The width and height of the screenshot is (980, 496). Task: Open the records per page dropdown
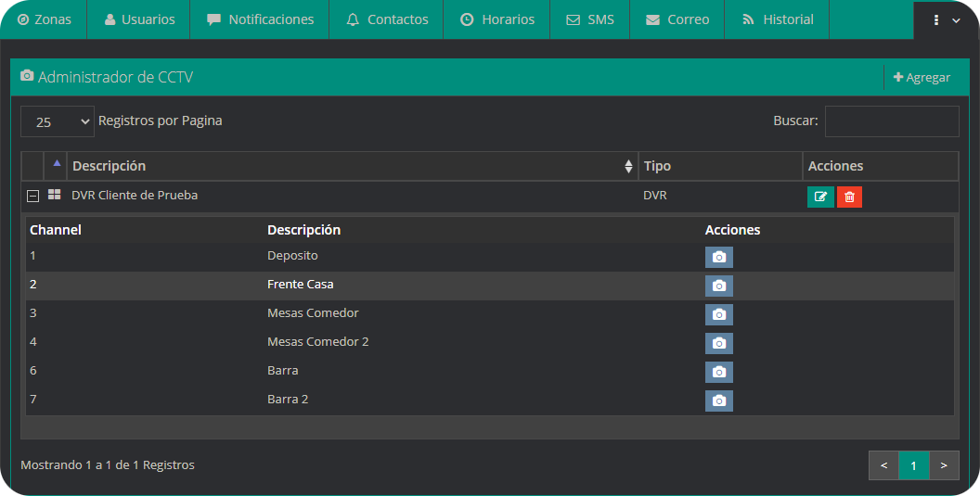[58, 121]
